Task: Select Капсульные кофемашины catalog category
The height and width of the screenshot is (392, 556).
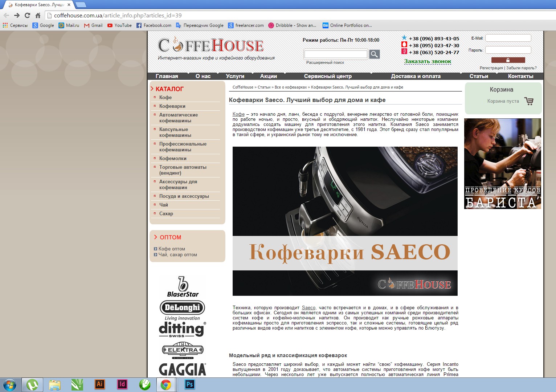Action: (175, 132)
